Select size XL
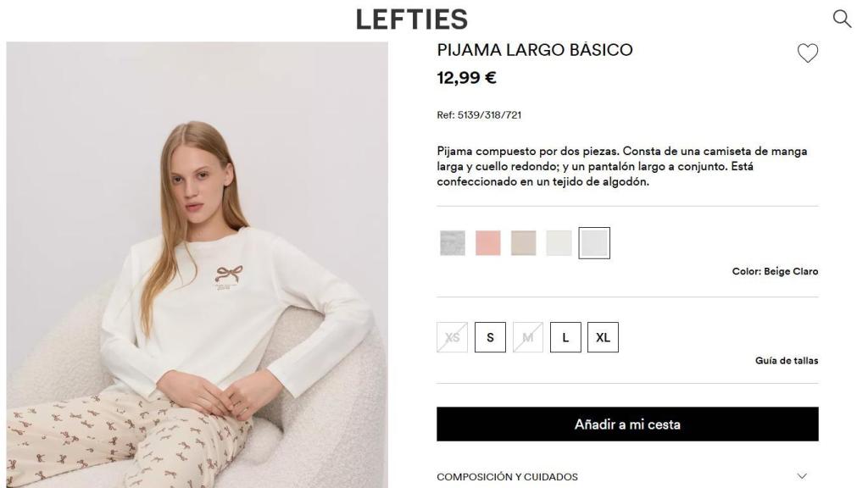Screen dimensions: 868x488 coord(604,336)
